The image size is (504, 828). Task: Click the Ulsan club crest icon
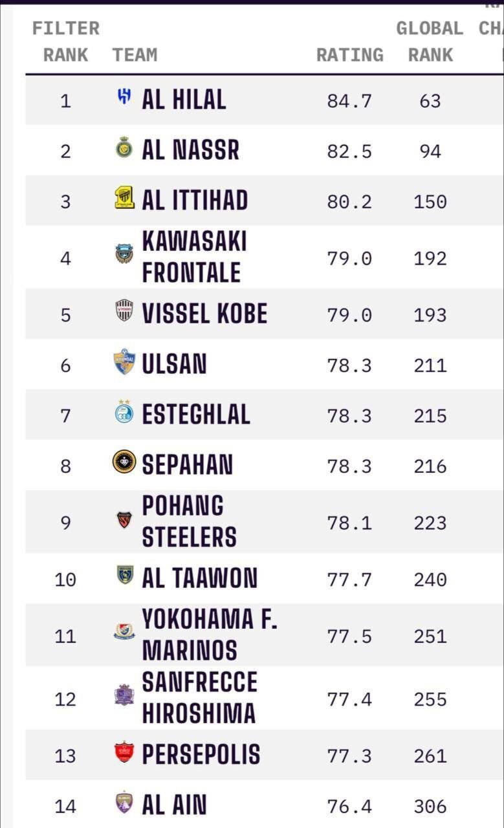pyautogui.click(x=124, y=362)
